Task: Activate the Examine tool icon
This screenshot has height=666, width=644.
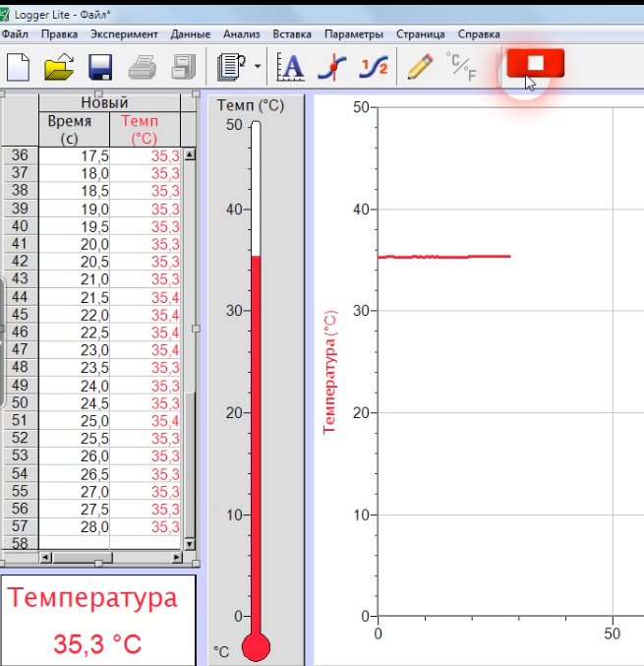Action: click(x=334, y=67)
